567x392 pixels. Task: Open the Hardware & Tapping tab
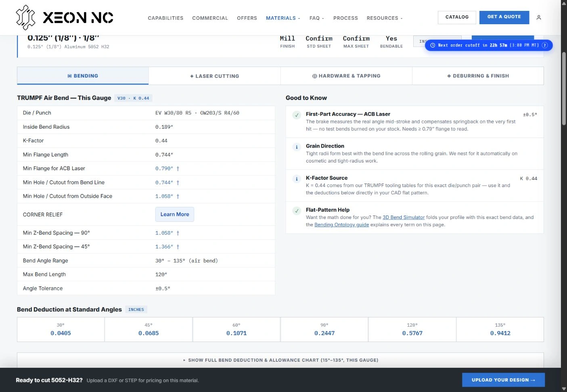pos(346,76)
